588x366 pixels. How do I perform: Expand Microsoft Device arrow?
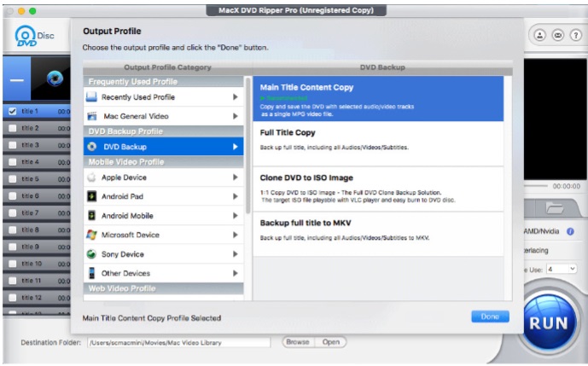236,235
